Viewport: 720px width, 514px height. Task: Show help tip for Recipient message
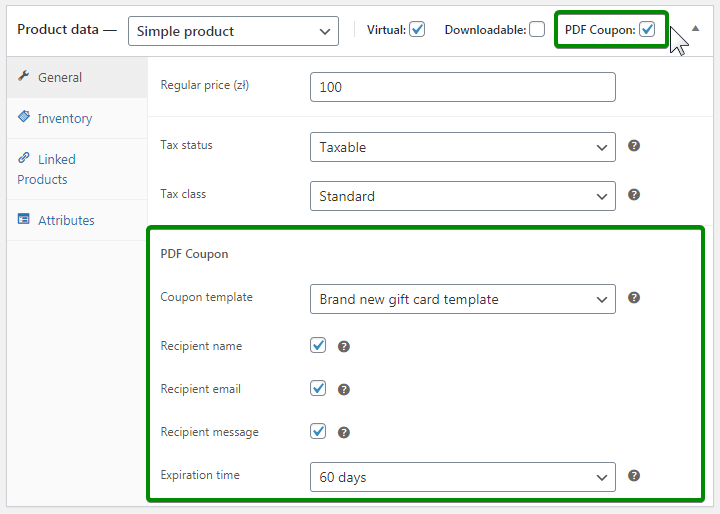point(343,432)
